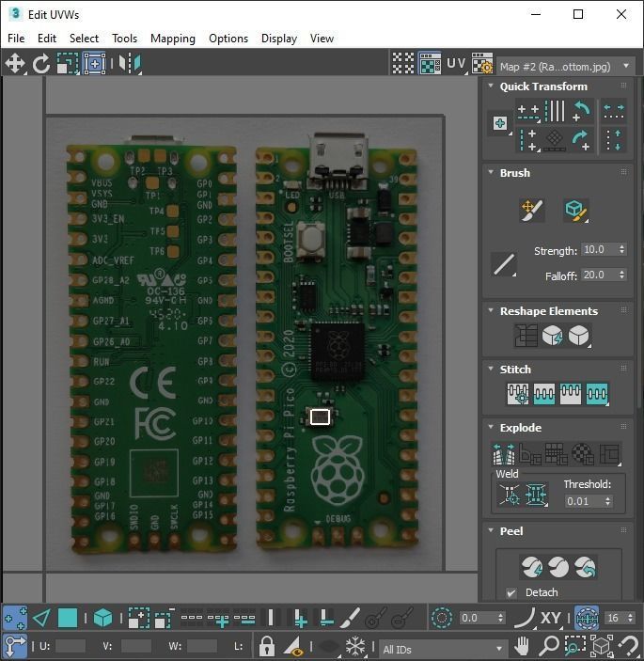Screen dimensions: 644x661
Task: Click Weld Selected icon
Action: (x=536, y=495)
